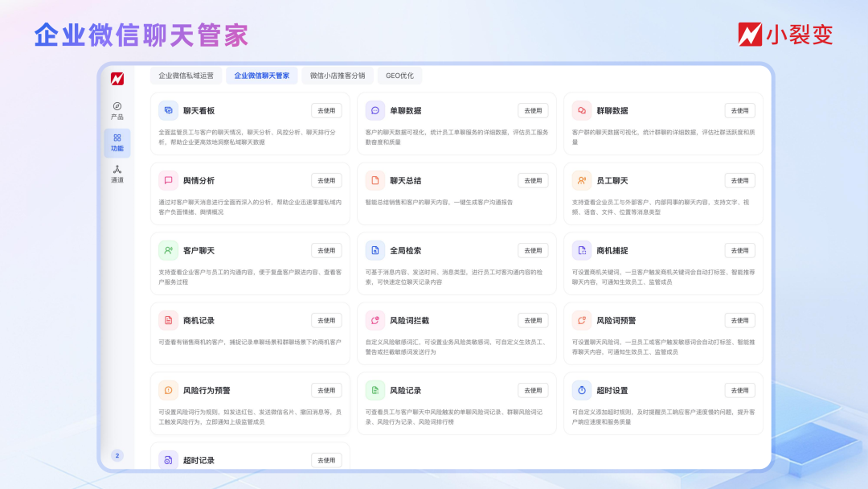Click the 超时设置 timer icon

tap(582, 390)
